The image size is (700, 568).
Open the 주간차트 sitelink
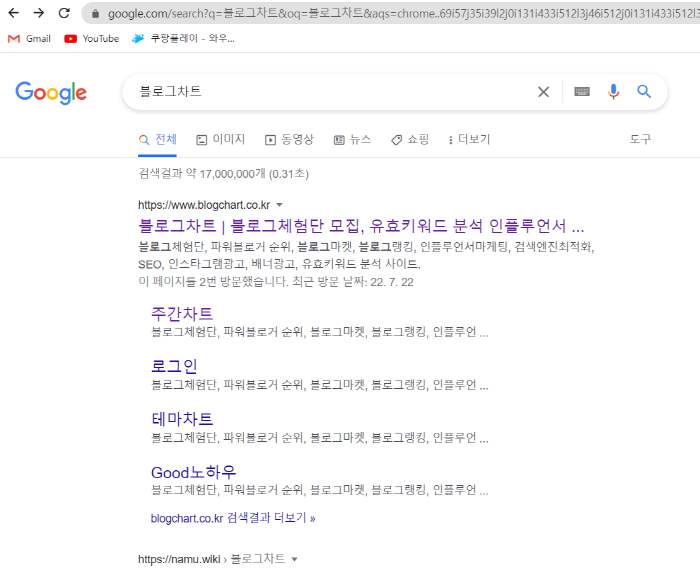click(182, 314)
